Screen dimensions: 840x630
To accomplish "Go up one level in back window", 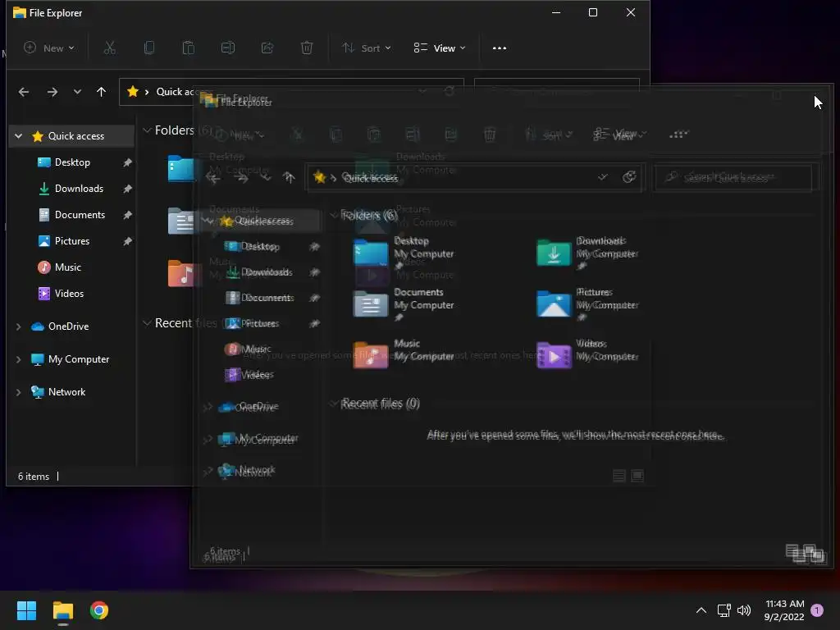I will pyautogui.click(x=101, y=92).
